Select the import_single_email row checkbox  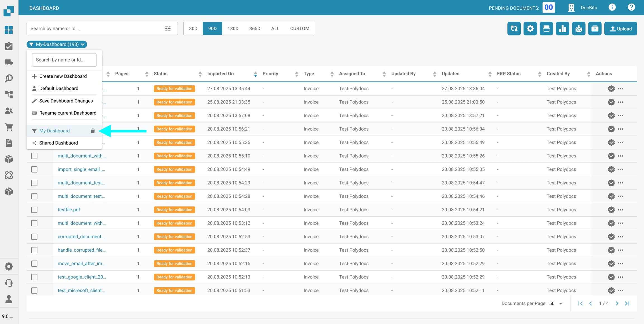pos(34,169)
